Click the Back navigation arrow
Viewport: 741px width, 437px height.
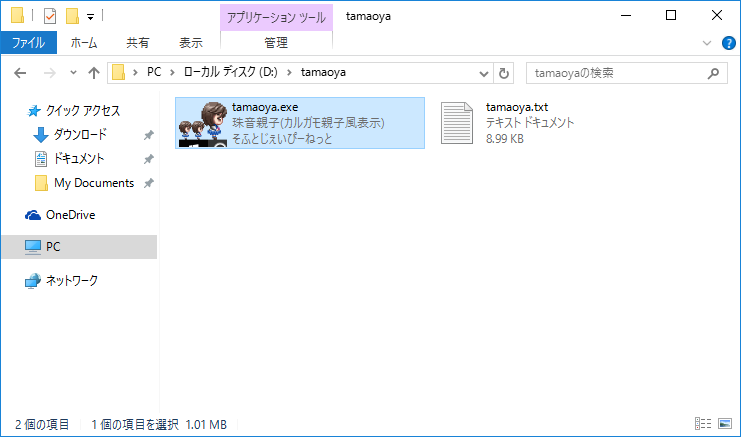tap(20, 73)
